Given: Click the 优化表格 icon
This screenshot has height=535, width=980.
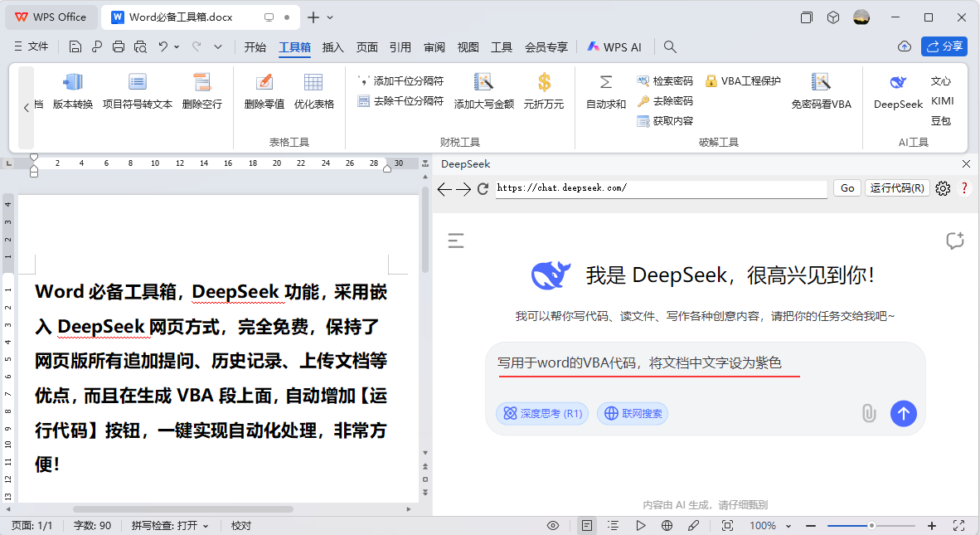Looking at the screenshot, I should point(313,83).
